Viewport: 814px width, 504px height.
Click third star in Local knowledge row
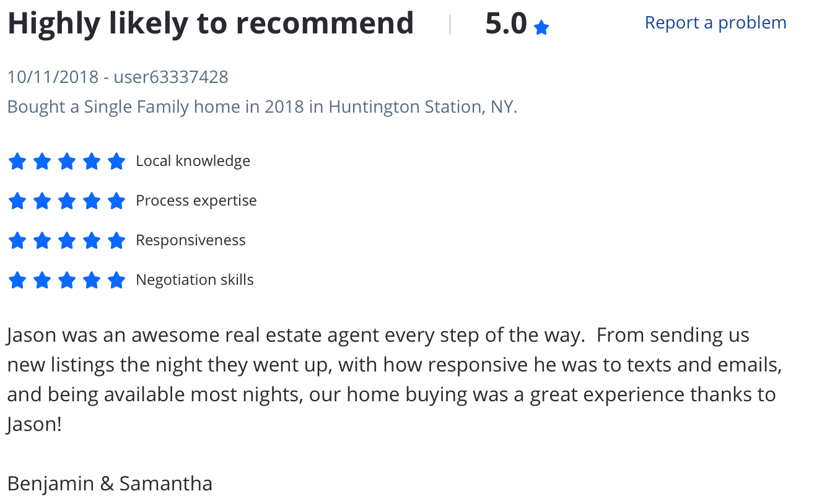67,162
